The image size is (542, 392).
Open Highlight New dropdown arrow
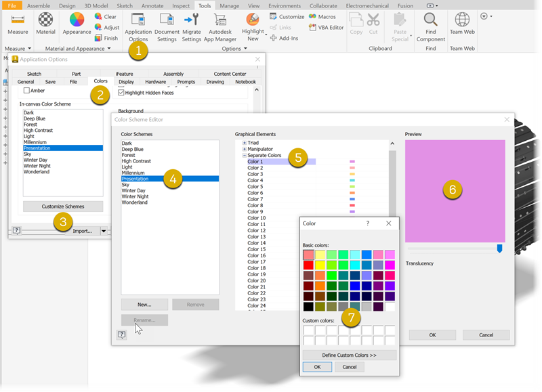coord(266,35)
